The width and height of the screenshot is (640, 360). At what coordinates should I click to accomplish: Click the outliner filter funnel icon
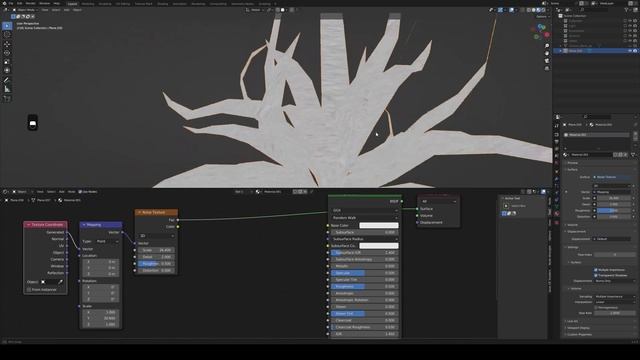tap(627, 10)
